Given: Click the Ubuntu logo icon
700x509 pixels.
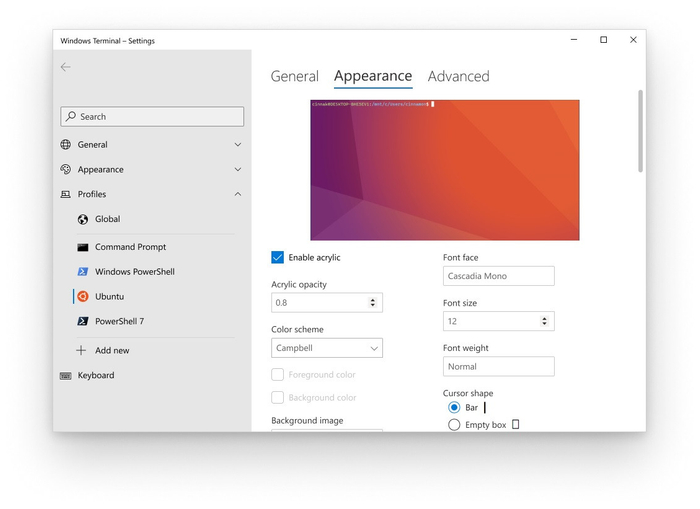Looking at the screenshot, I should click(x=83, y=296).
